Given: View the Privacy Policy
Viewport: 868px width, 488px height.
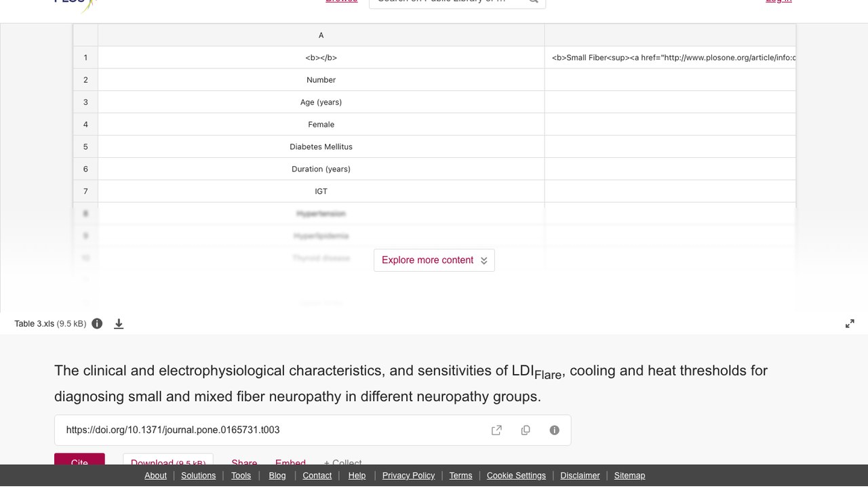Looking at the screenshot, I should 409,476.
